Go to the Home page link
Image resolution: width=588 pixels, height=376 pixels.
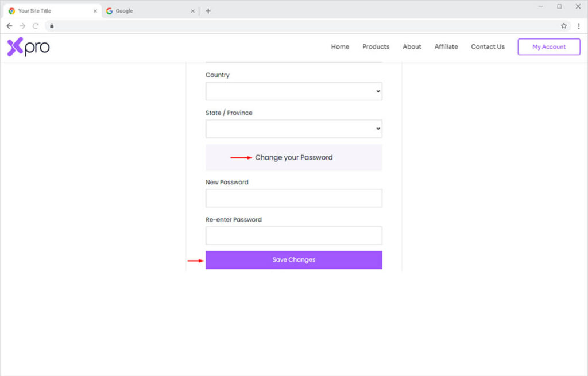pyautogui.click(x=340, y=47)
